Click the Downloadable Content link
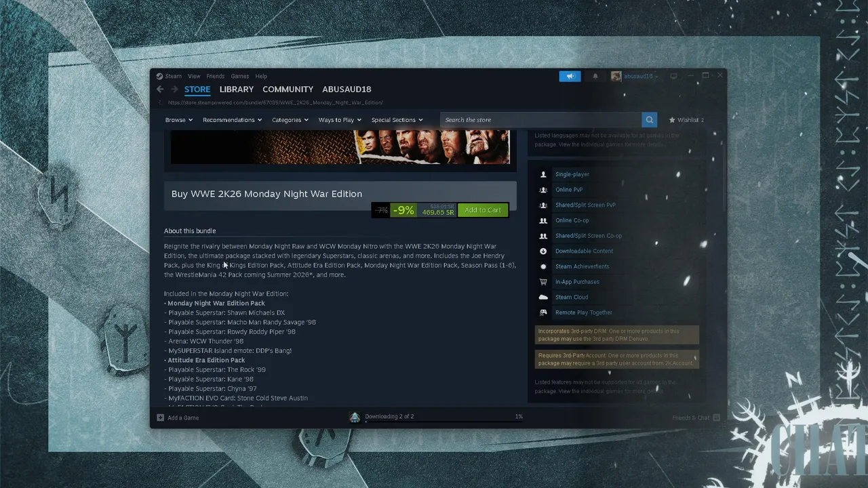Image resolution: width=868 pixels, height=488 pixels. (584, 251)
